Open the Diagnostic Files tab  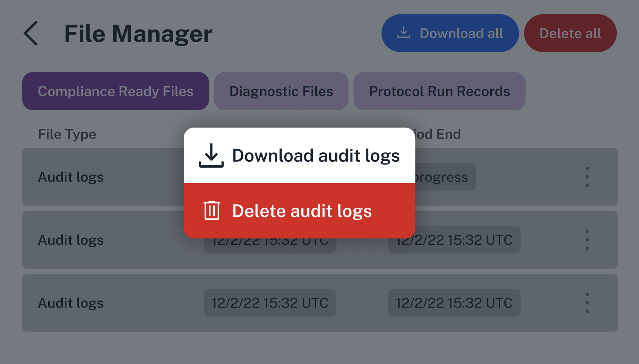tap(281, 91)
